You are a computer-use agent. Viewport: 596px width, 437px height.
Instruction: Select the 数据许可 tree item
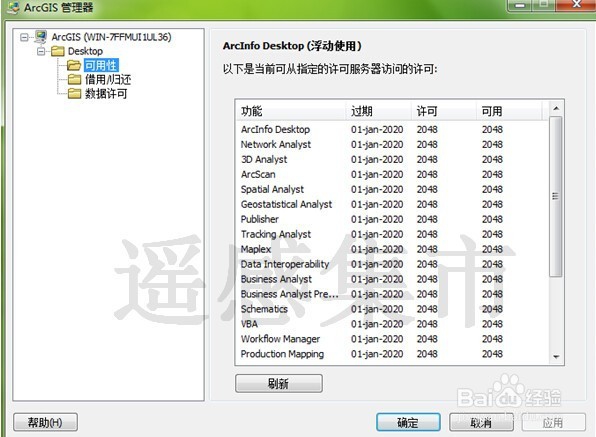click(x=106, y=93)
